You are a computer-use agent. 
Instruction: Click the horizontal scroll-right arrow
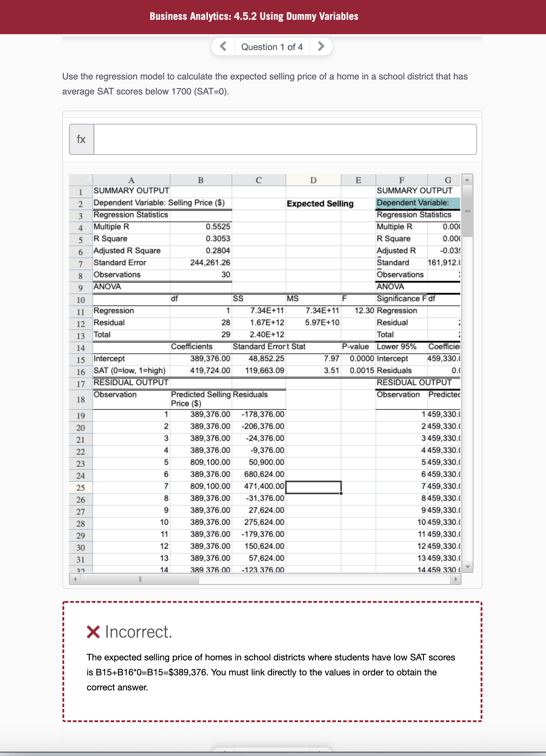tap(456, 579)
